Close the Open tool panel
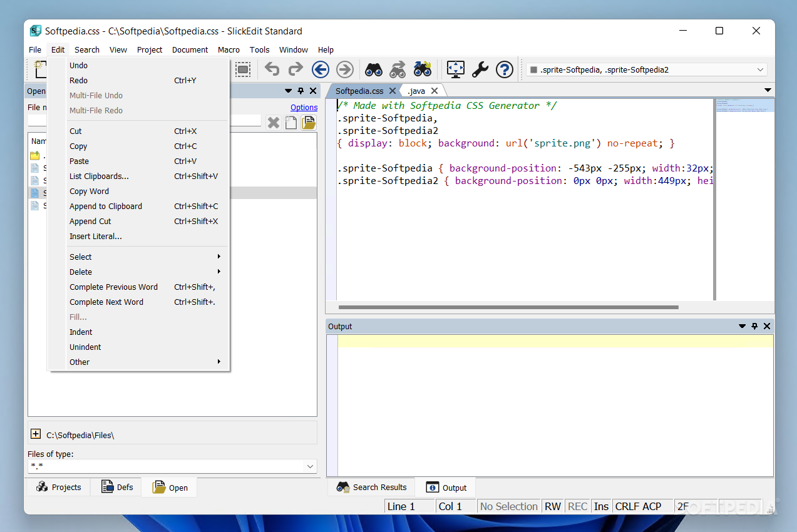This screenshot has height=532, width=797. tap(313, 91)
